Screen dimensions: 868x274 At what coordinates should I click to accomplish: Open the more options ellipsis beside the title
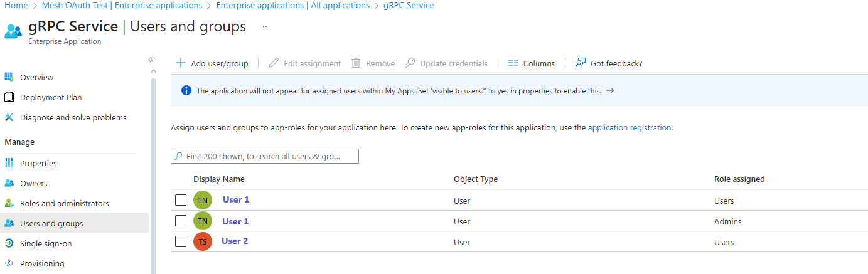(266, 26)
